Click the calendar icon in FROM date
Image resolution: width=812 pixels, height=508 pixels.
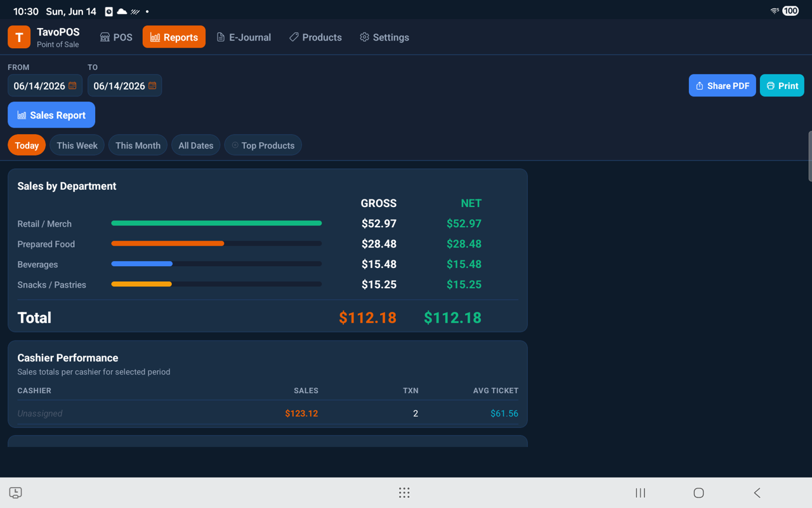click(x=72, y=86)
